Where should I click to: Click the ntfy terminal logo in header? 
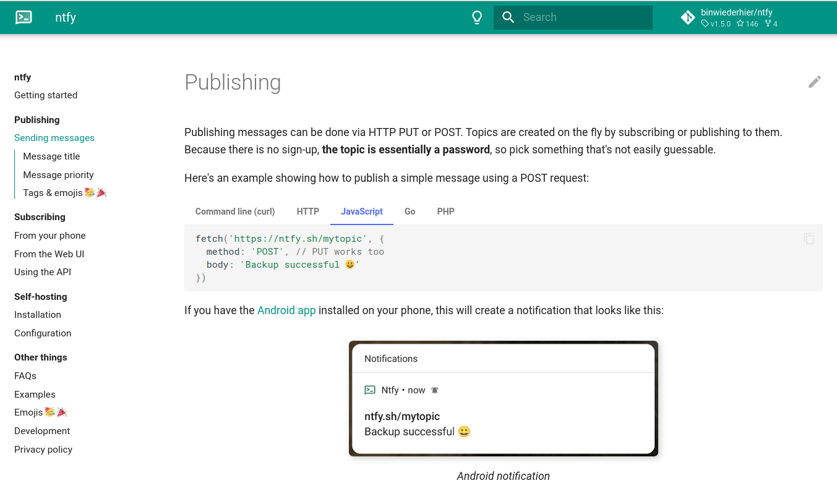[x=24, y=17]
